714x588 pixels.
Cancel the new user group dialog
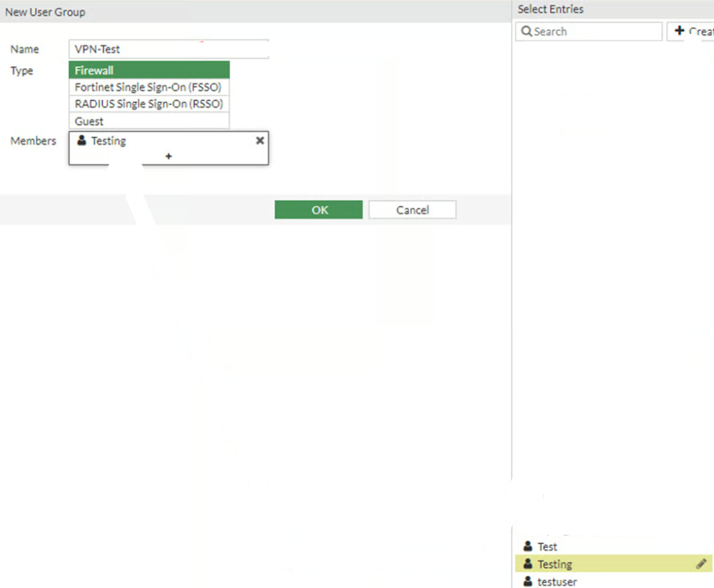pos(412,210)
